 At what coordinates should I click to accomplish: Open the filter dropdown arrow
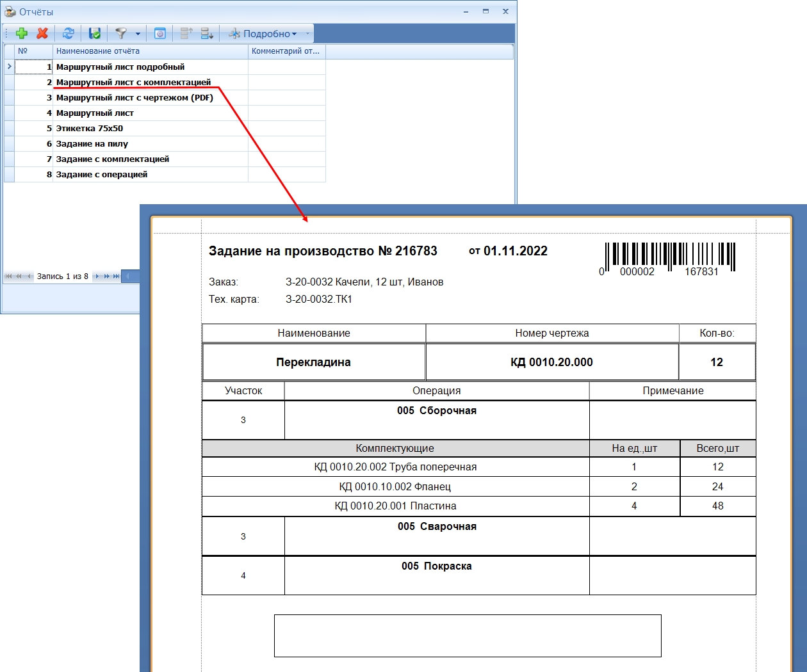pyautogui.click(x=138, y=34)
